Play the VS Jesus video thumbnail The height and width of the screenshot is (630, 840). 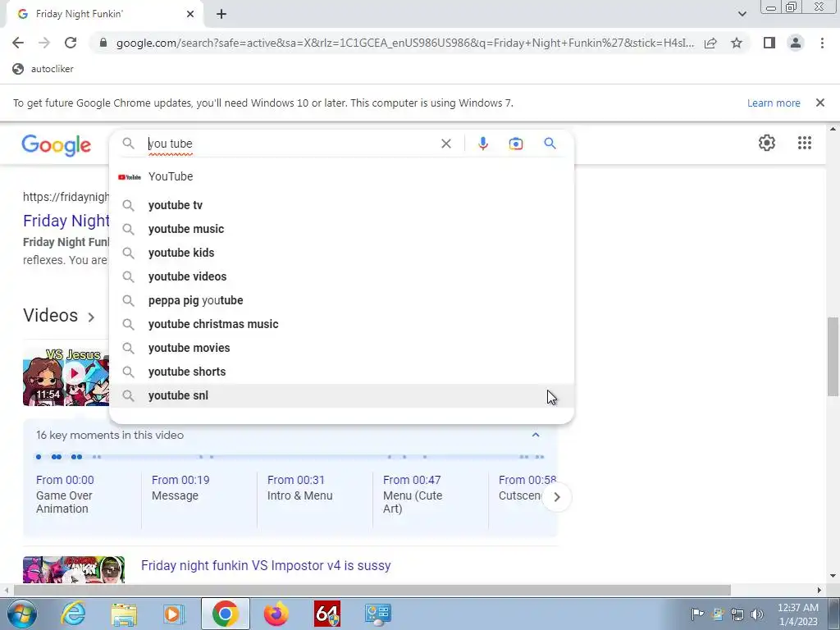(x=66, y=377)
